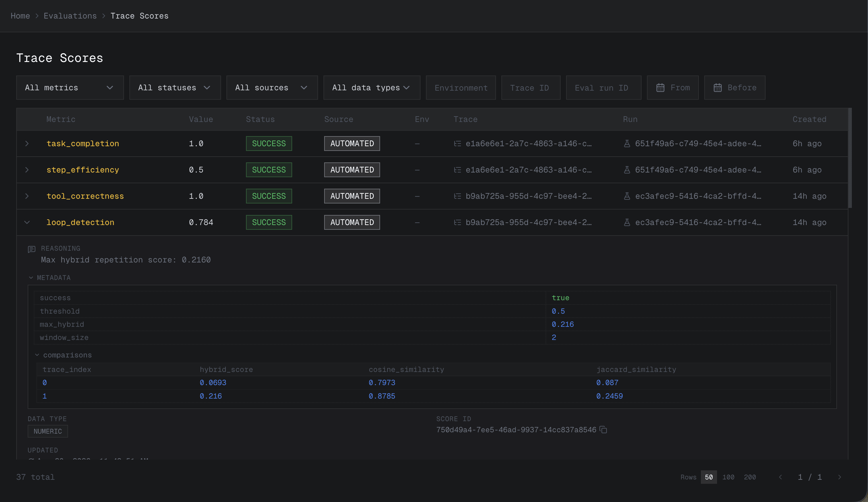868x502 pixels.
Task: Click the jaccard_similarity value 0.087
Action: 607,382
